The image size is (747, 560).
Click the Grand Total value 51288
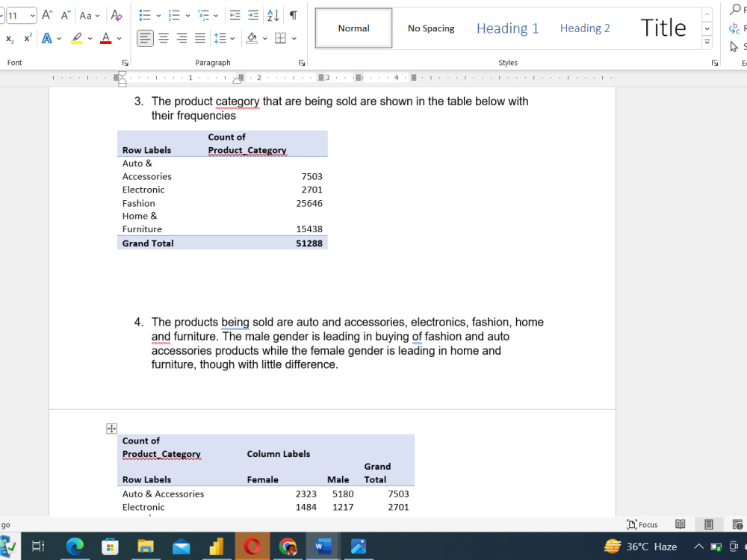click(309, 243)
